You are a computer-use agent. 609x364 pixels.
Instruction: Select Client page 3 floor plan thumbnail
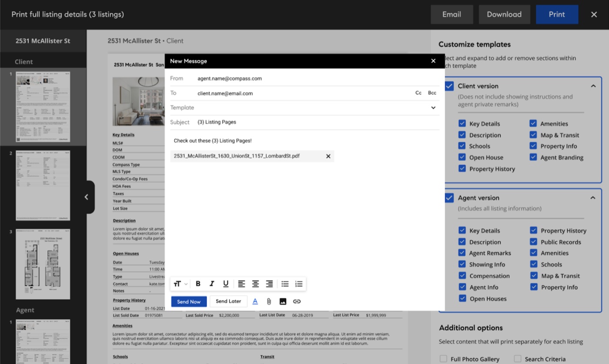coord(43,264)
